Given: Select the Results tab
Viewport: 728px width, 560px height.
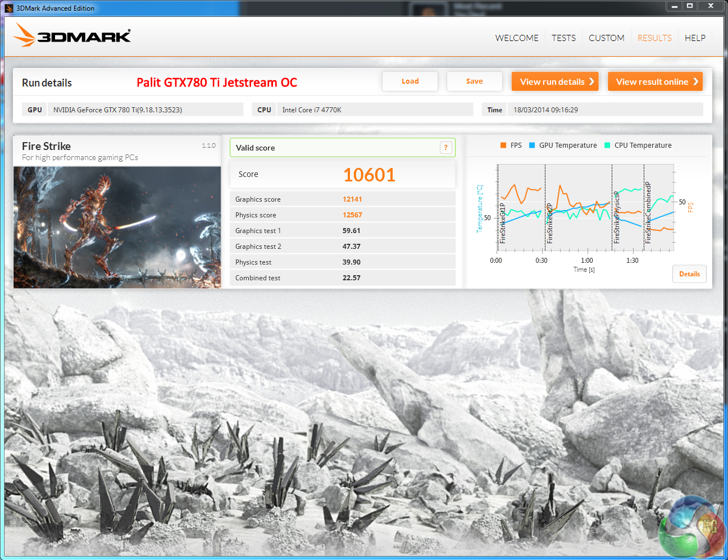Looking at the screenshot, I should 654,38.
